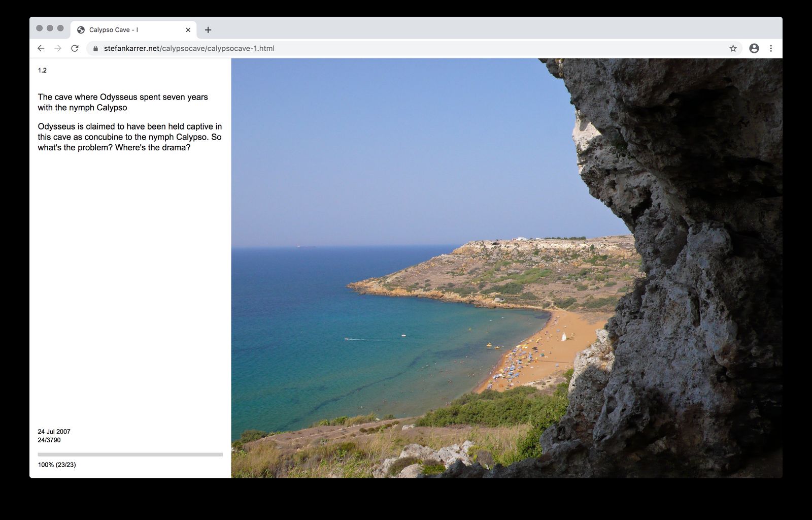Click the back navigation arrow

[41, 48]
